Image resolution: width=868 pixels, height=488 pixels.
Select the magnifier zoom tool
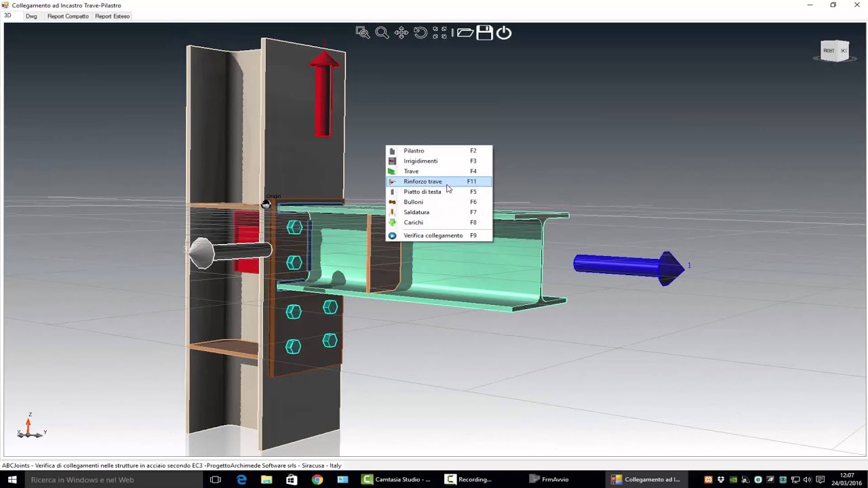[382, 33]
